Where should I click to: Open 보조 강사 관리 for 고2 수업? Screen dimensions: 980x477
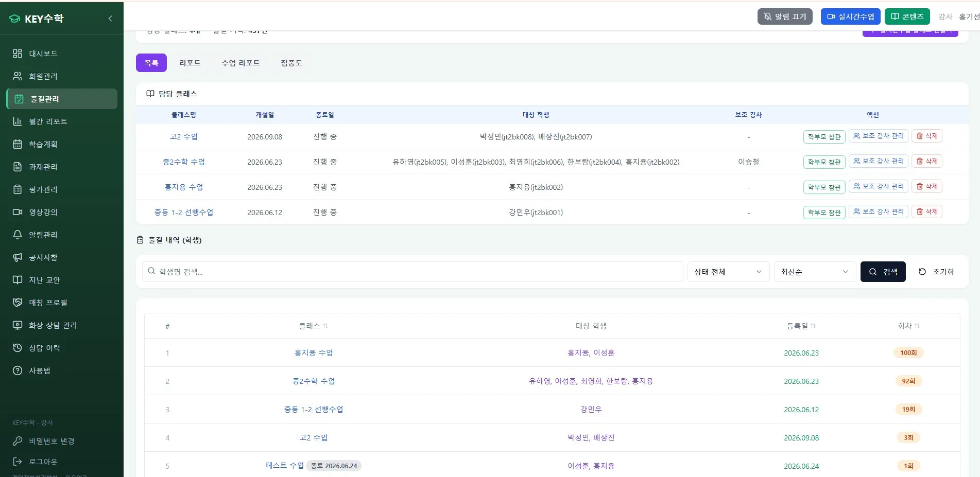(x=879, y=136)
